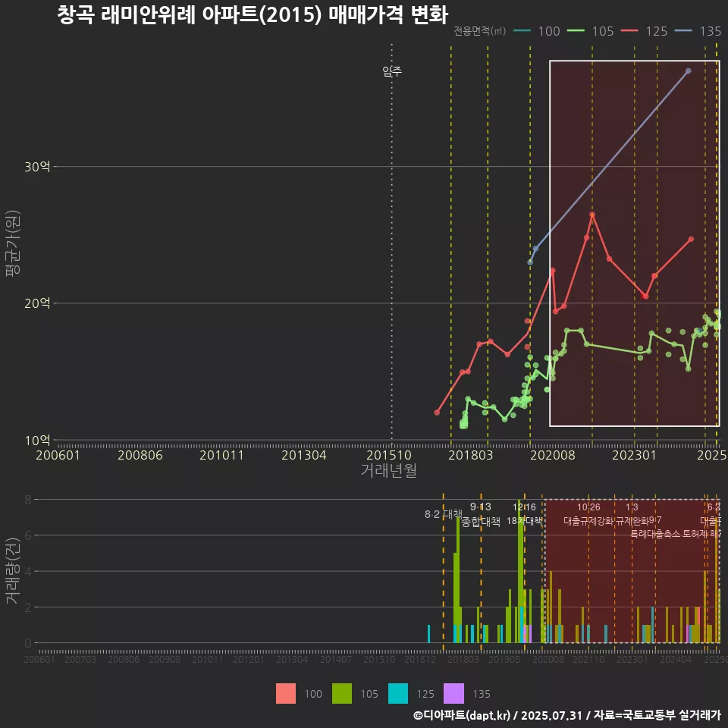Click the 12·16 policy annotation
This screenshot has height=728, width=728.
[x=524, y=507]
